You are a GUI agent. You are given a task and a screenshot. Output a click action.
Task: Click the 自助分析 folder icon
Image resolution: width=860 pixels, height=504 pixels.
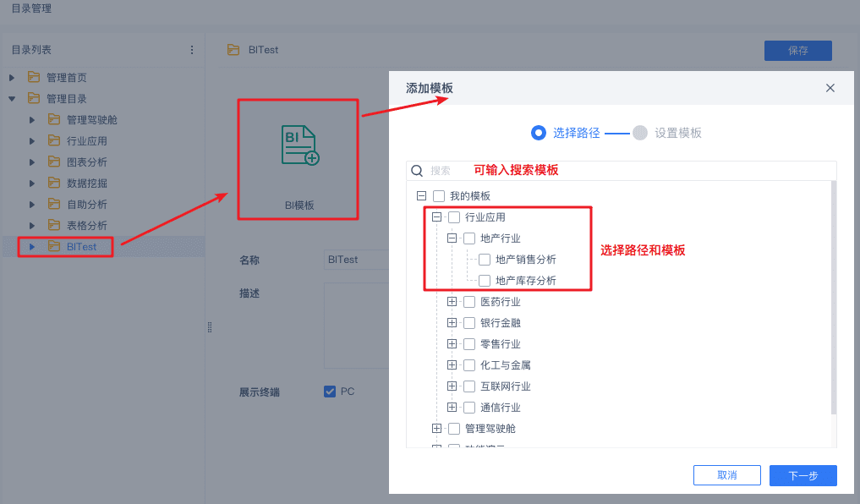coord(54,204)
